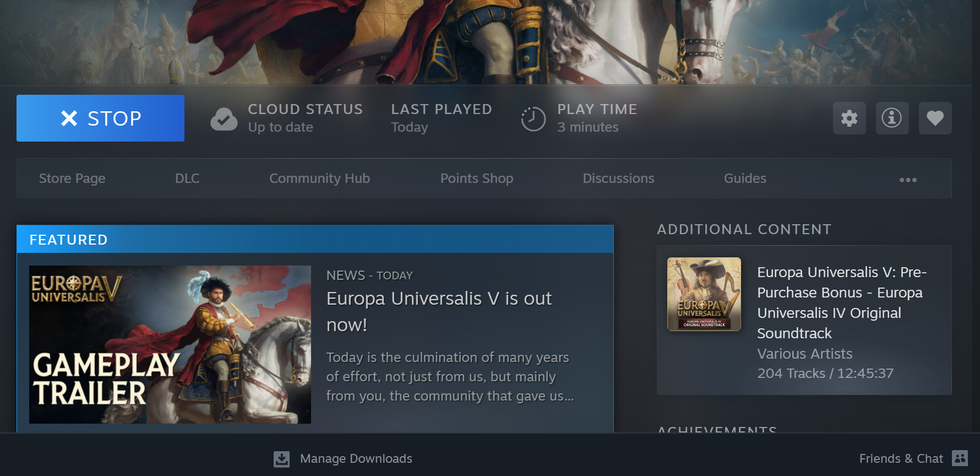Stop the running game
Screen dimensions: 980x476
100,118
